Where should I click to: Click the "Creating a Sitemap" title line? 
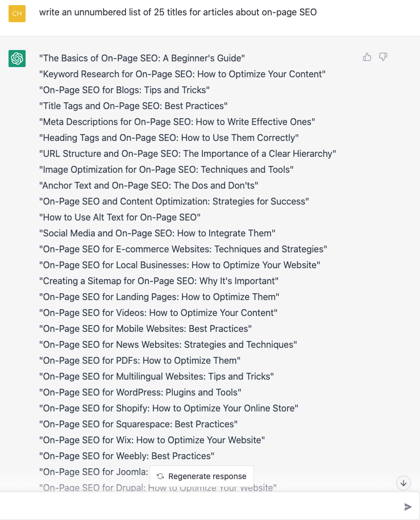159,281
